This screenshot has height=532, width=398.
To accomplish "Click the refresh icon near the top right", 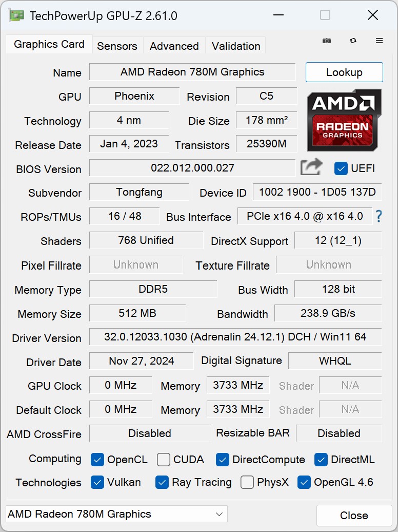I will (x=353, y=41).
